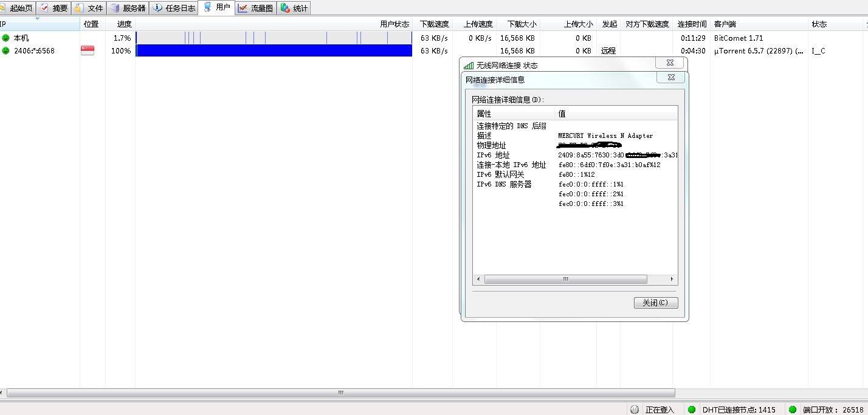Click the green DHT已连接节点 status indicator

[691, 410]
